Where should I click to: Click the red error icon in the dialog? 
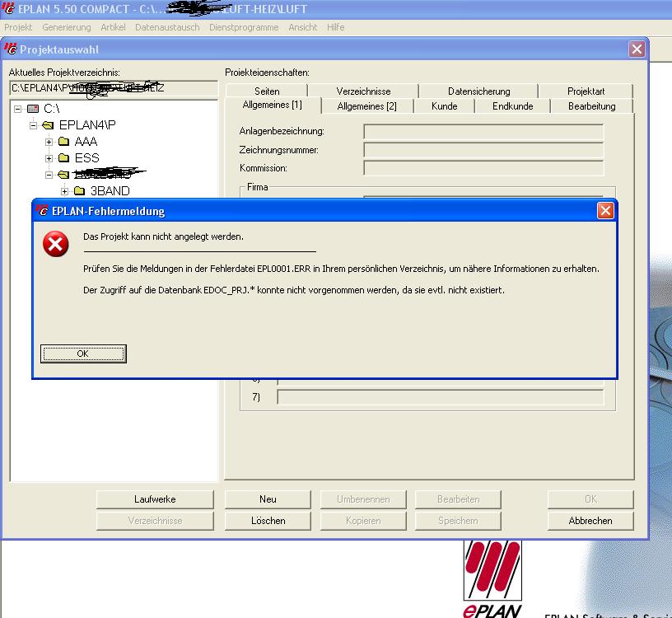(56, 244)
